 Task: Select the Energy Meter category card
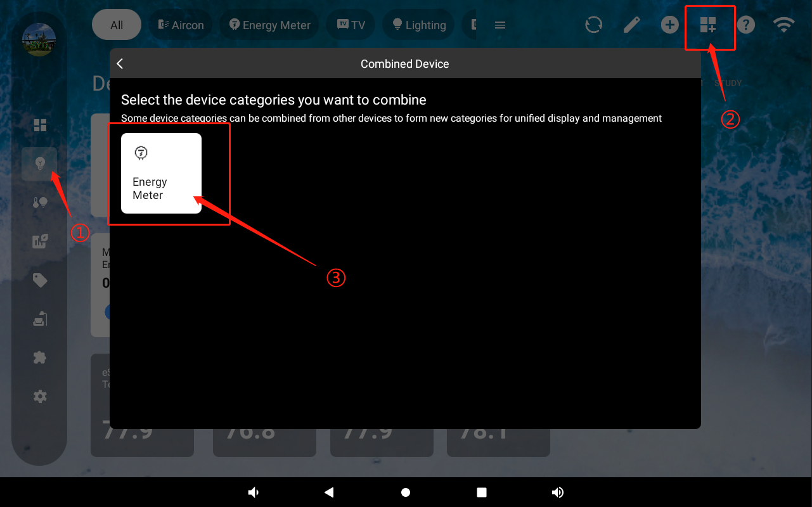(161, 173)
